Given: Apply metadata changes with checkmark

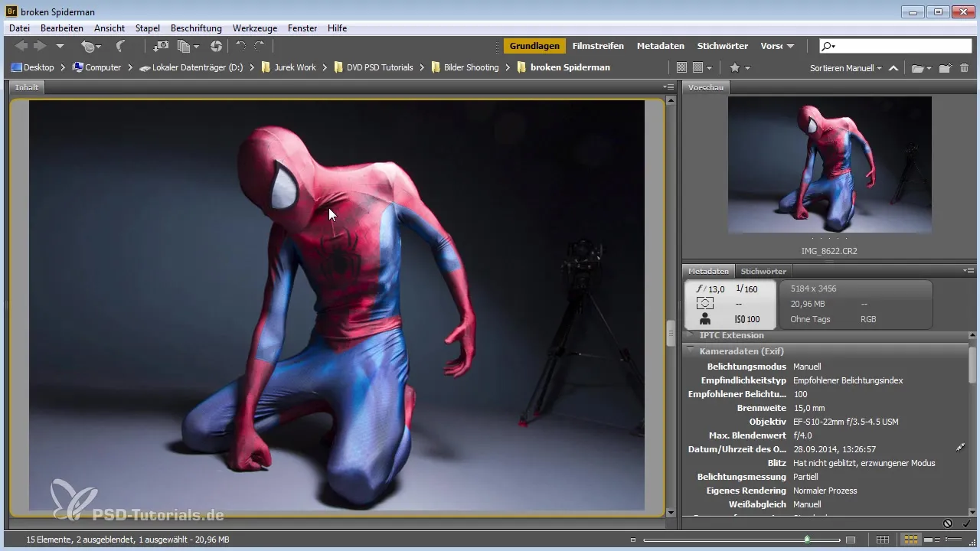Looking at the screenshot, I should pos(966,523).
